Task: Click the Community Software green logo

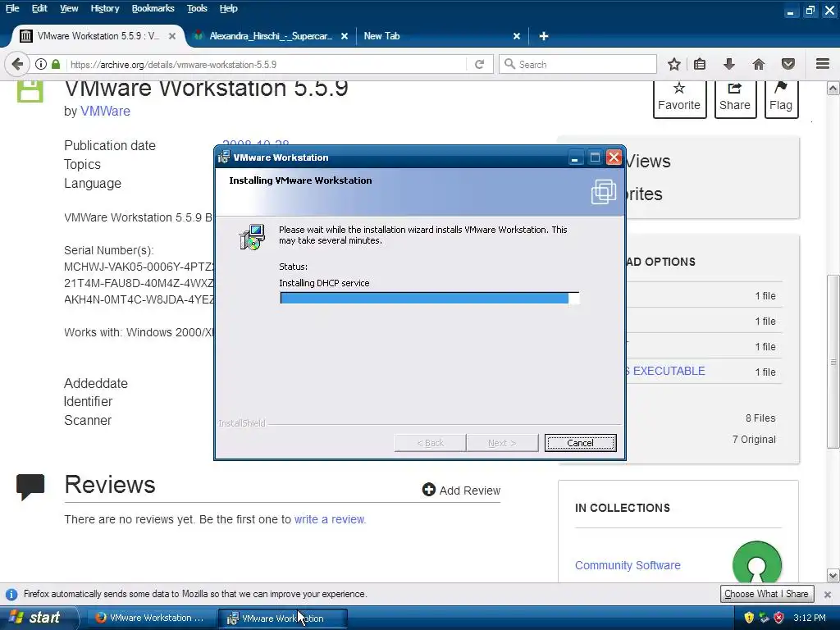Action: pyautogui.click(x=756, y=563)
